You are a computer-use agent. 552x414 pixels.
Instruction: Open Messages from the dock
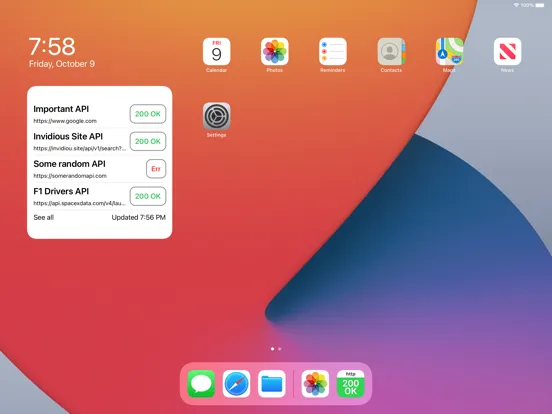click(x=201, y=383)
